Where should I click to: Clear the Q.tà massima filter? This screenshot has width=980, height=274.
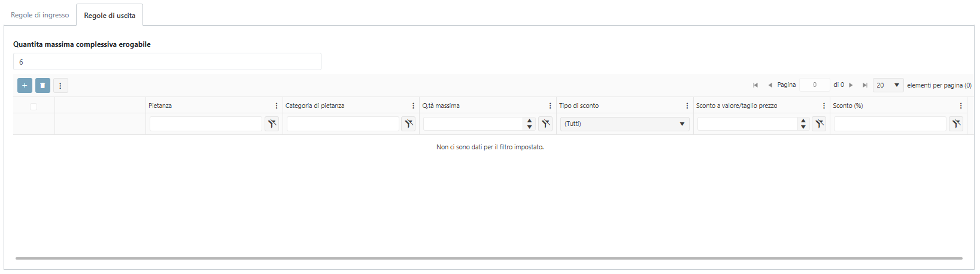click(545, 124)
